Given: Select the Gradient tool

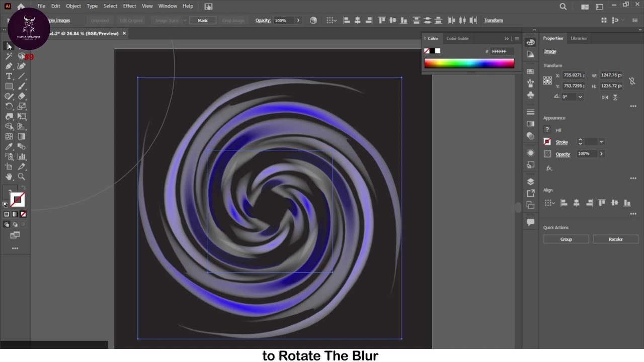Looking at the screenshot, I should click(22, 137).
